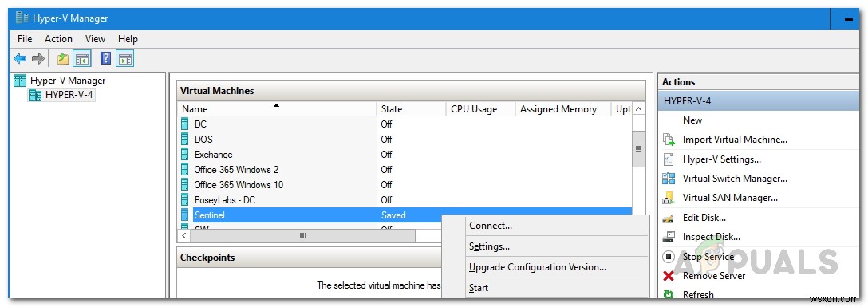
Task: Click the Office 365 Windows 2 VM icon
Action: [x=185, y=169]
